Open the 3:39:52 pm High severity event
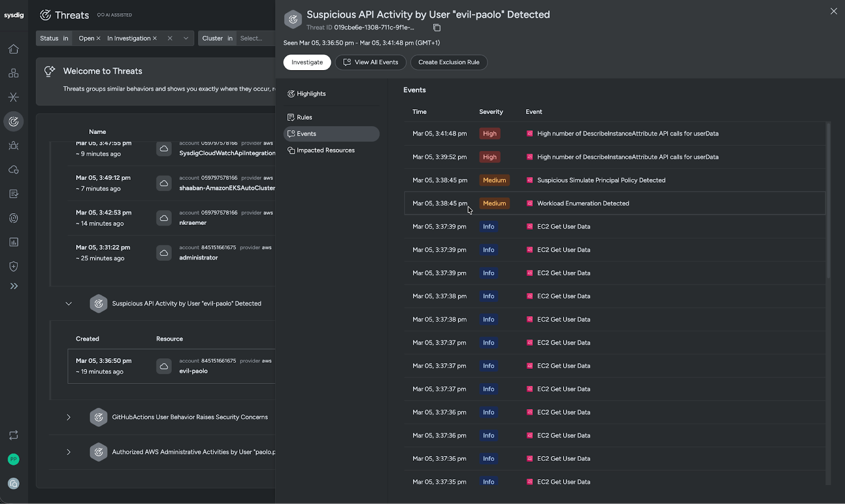The height and width of the screenshot is (504, 845). coord(615,157)
